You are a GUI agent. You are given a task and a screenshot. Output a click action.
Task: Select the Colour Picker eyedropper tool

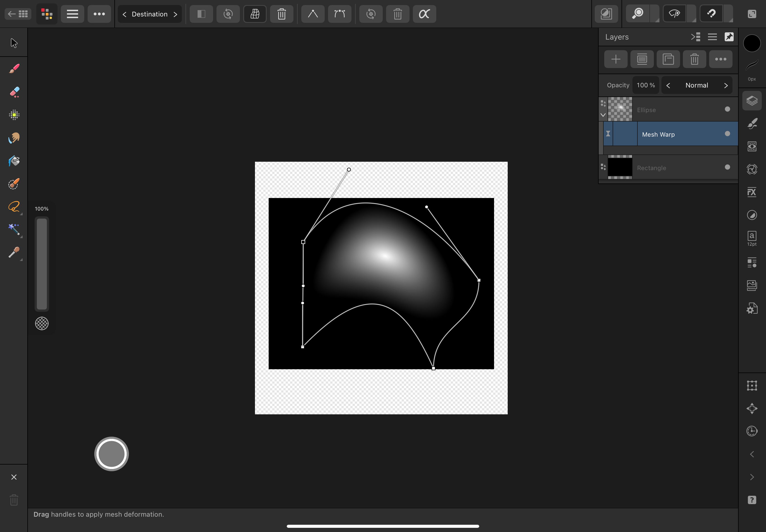(x=14, y=253)
